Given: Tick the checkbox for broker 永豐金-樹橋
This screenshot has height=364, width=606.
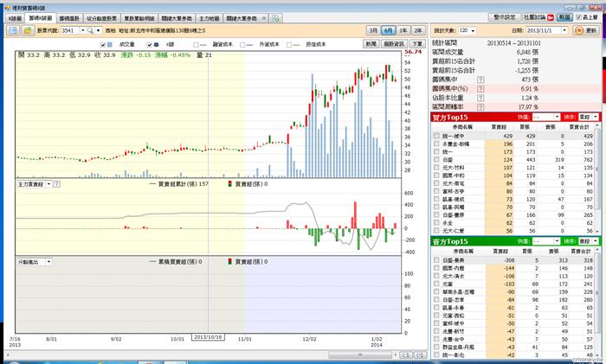Looking at the screenshot, I should point(435,144).
